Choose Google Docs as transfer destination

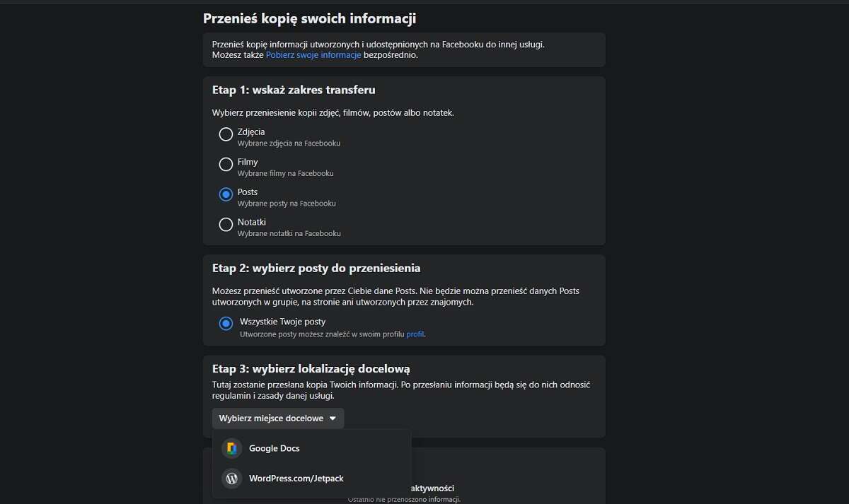[273, 448]
